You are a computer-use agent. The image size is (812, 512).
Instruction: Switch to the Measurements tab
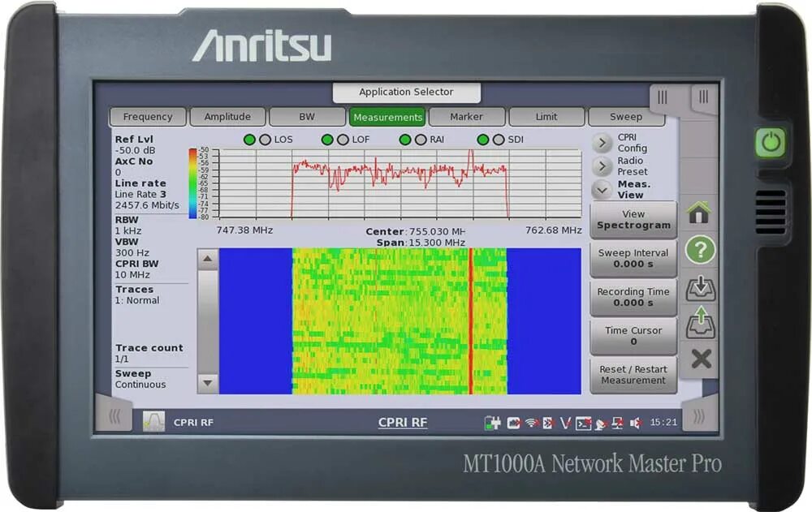pyautogui.click(x=388, y=116)
